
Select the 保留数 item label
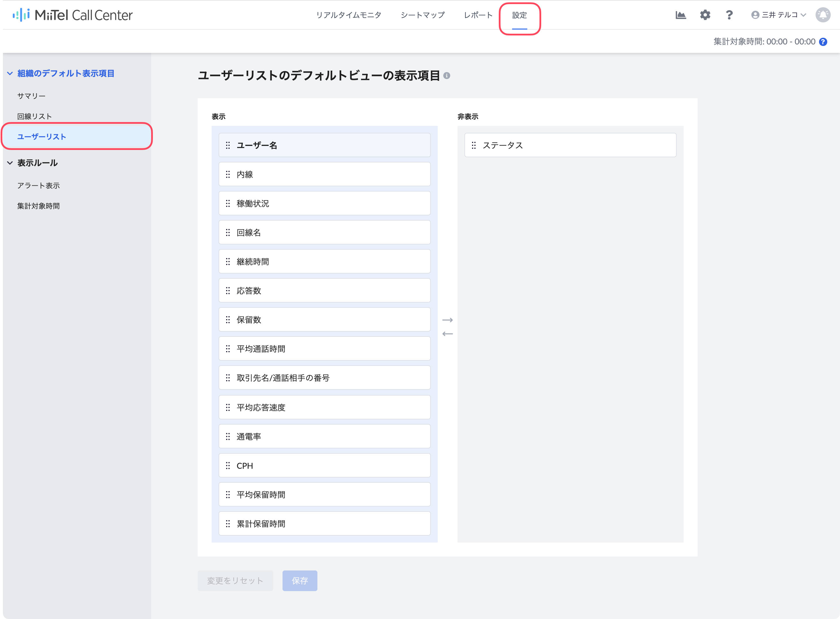click(x=249, y=320)
